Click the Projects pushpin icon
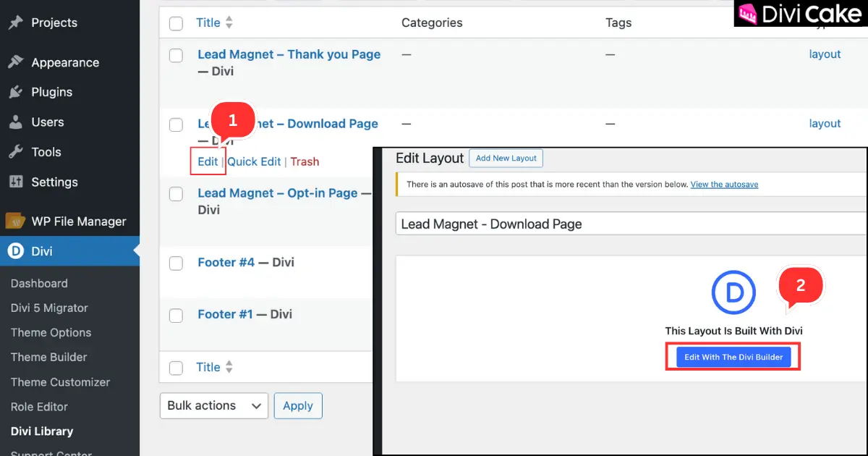 [x=15, y=22]
